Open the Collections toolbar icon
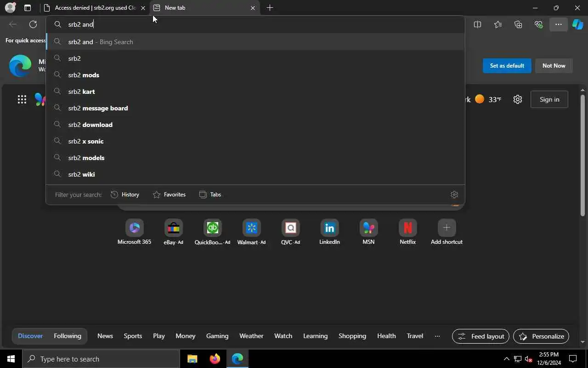The width and height of the screenshot is (588, 368). tap(518, 24)
